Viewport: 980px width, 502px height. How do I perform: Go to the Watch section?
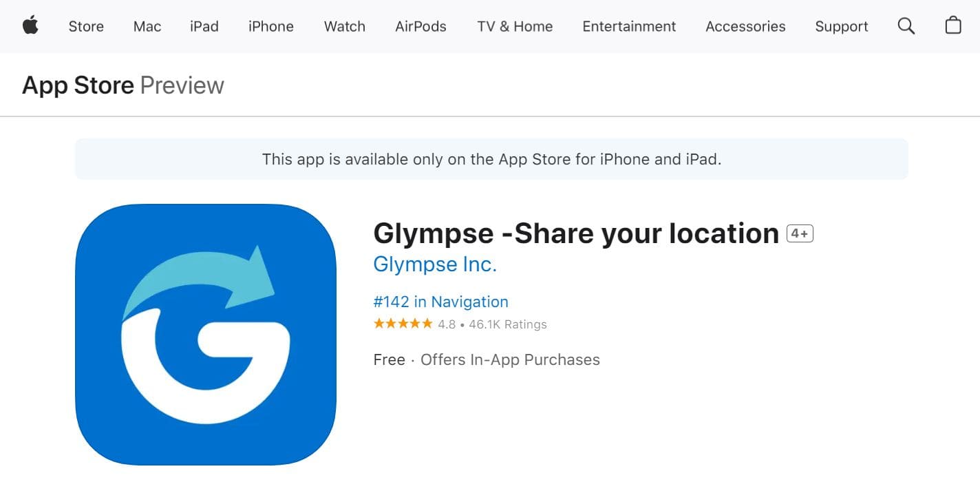pos(345,26)
